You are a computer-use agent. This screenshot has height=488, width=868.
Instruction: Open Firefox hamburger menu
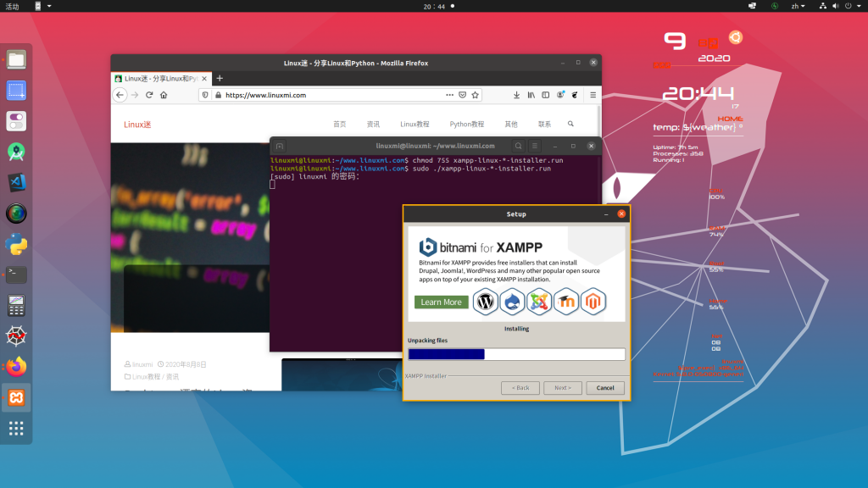click(x=593, y=95)
